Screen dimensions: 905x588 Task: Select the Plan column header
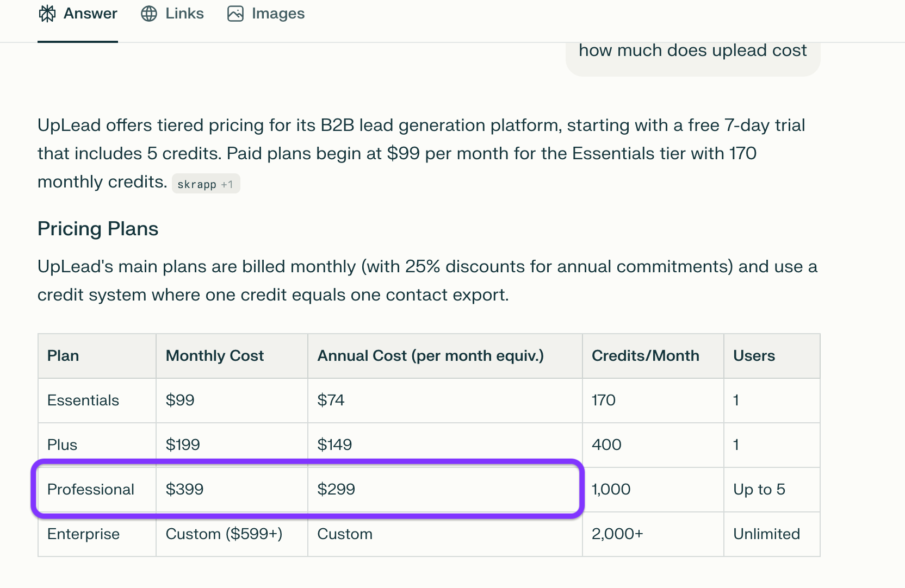63,356
